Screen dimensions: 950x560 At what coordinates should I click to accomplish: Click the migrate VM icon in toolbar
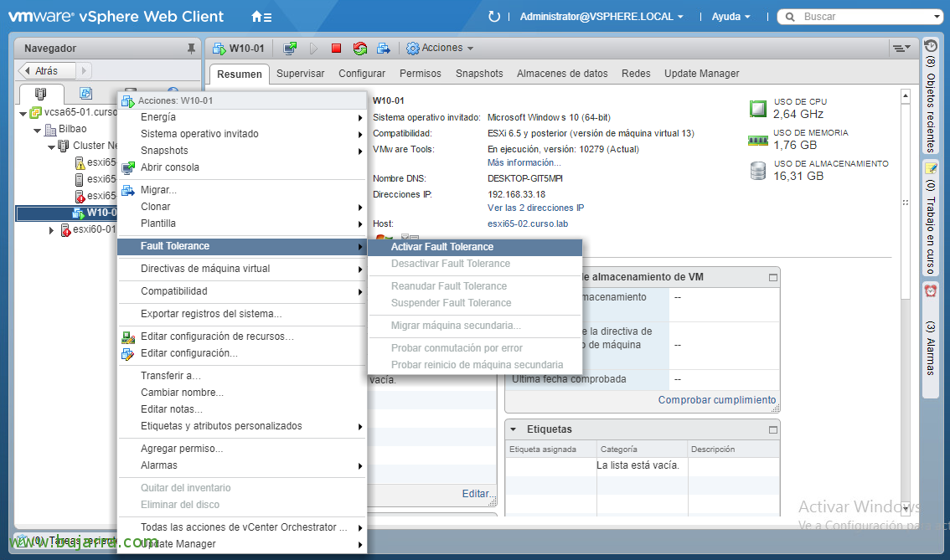click(384, 49)
